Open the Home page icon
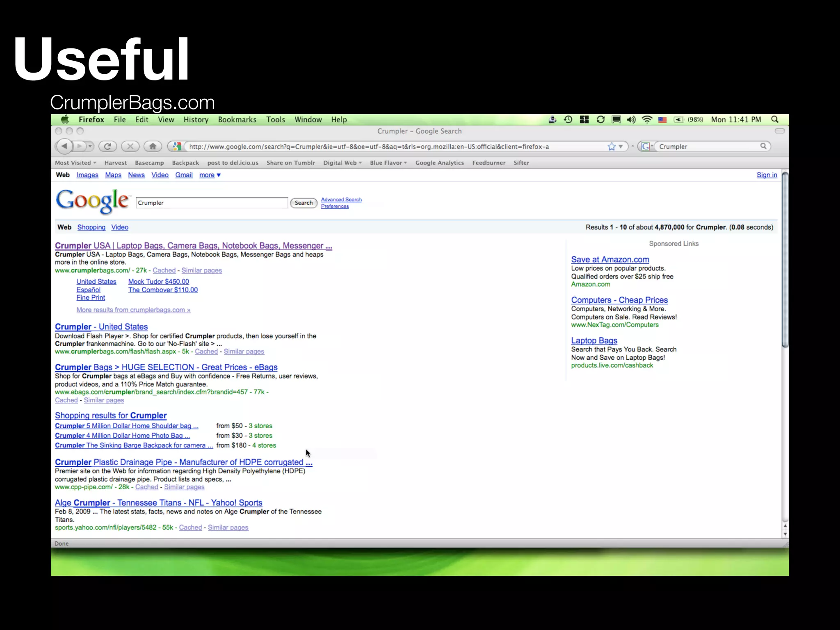The height and width of the screenshot is (630, 840). 153,146
